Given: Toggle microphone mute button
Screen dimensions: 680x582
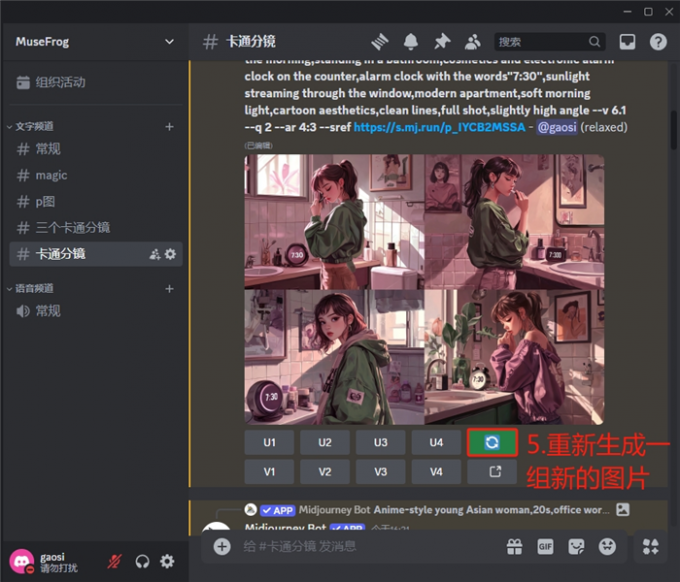Looking at the screenshot, I should click(x=114, y=562).
